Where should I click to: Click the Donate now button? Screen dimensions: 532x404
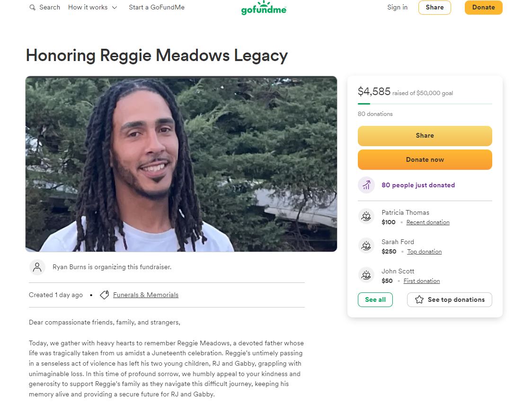425,160
